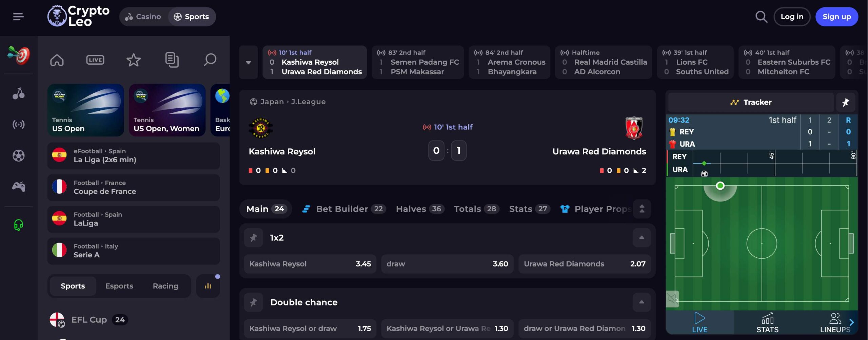Open the Stats 27 tab
The height and width of the screenshot is (340, 868).
529,209
